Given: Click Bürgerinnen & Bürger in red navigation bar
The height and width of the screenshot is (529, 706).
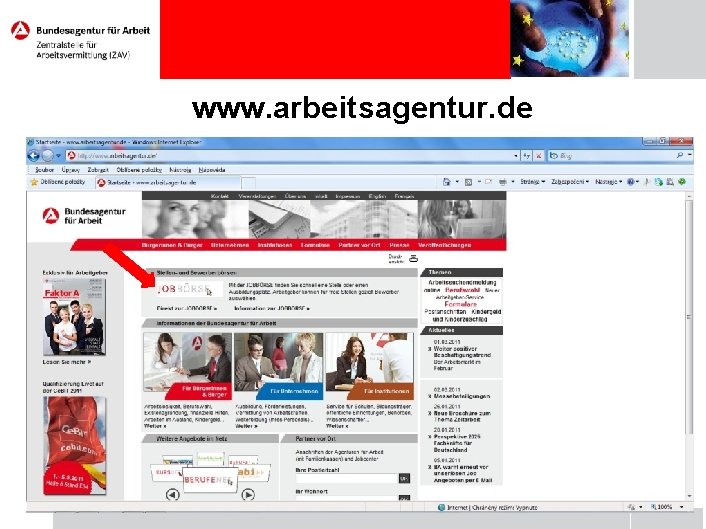Looking at the screenshot, I should [x=172, y=245].
